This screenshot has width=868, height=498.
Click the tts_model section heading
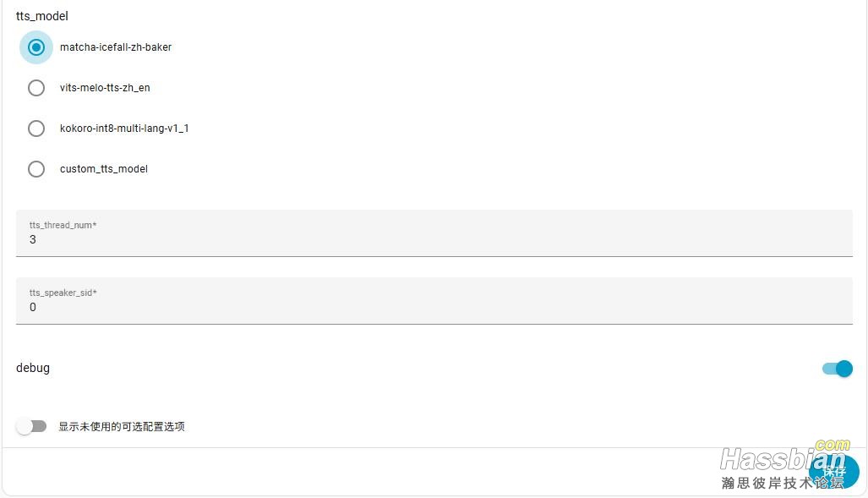pyautogui.click(x=42, y=16)
